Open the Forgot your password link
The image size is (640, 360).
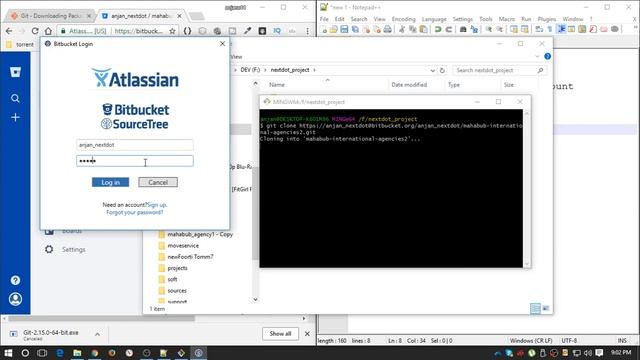tap(135, 212)
